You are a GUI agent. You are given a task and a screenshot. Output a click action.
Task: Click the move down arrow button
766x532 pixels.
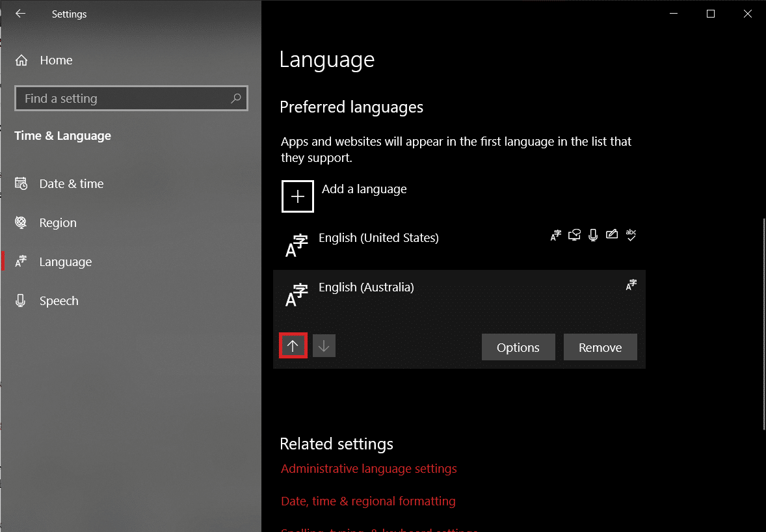pyautogui.click(x=324, y=347)
